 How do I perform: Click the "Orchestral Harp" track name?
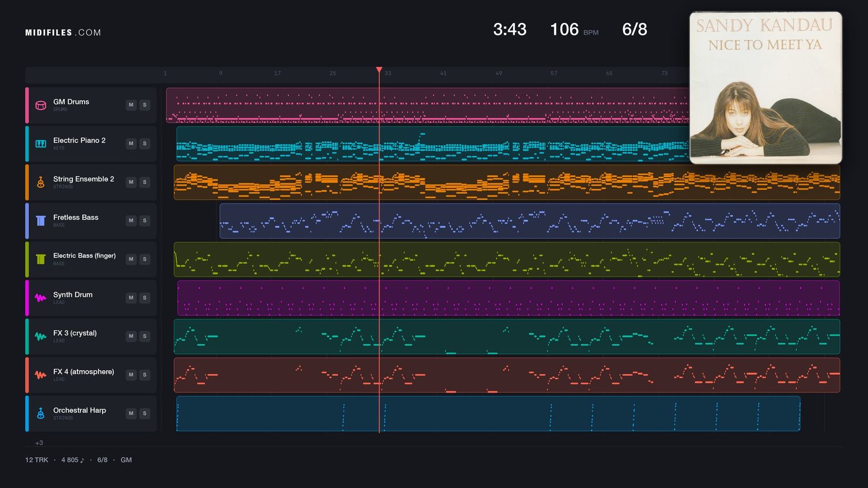pos(80,411)
